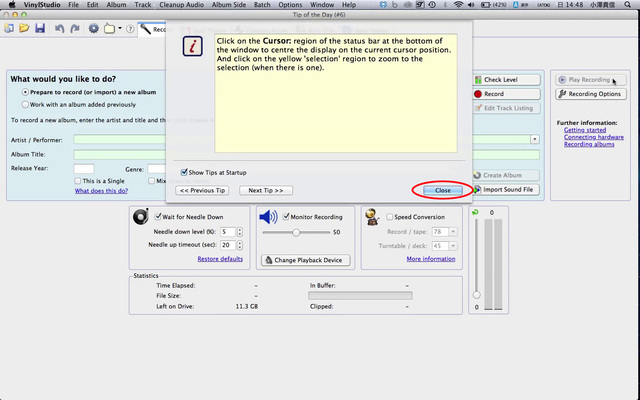Open the Spotlight magnifier in menu bar
Viewport: 640px width, 400px height.
pyautogui.click(x=628, y=5)
